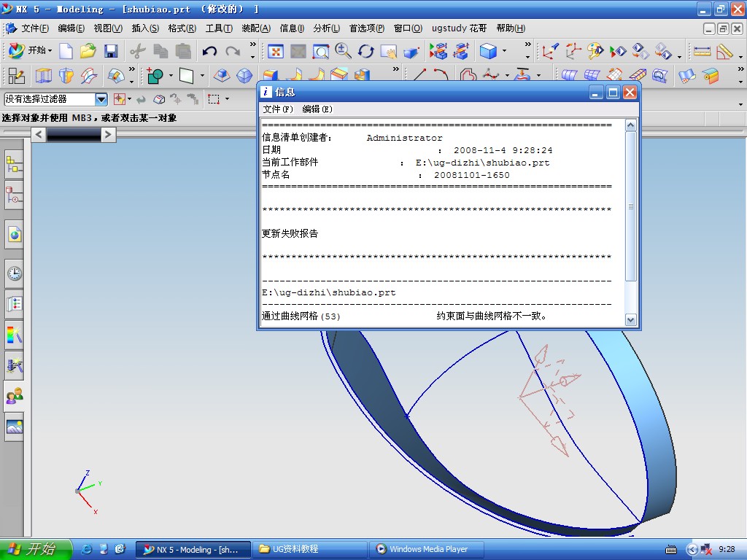
Task: Expand the spline curve dropdown arrow
Action: click(x=508, y=75)
